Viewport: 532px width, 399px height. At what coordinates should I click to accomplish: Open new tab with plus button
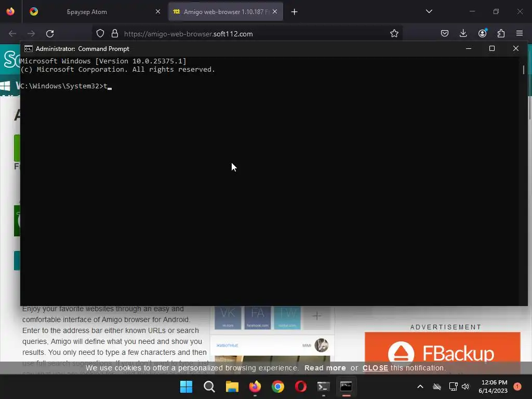tap(294, 12)
